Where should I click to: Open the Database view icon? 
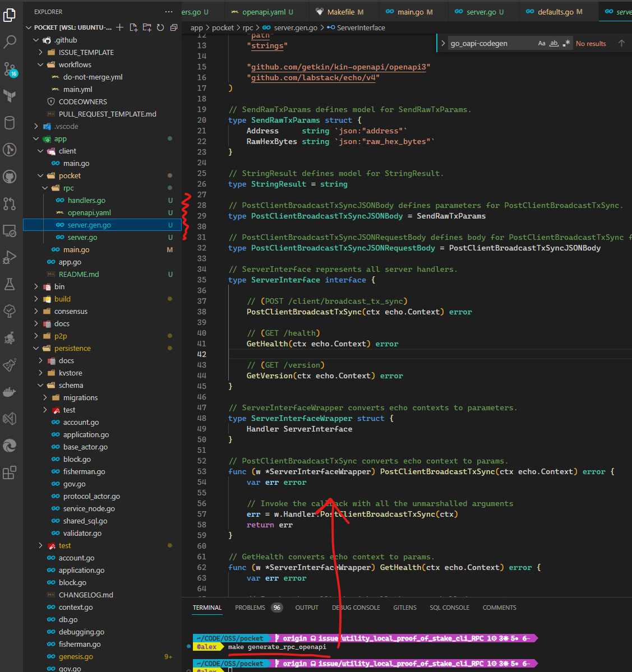tap(10, 123)
